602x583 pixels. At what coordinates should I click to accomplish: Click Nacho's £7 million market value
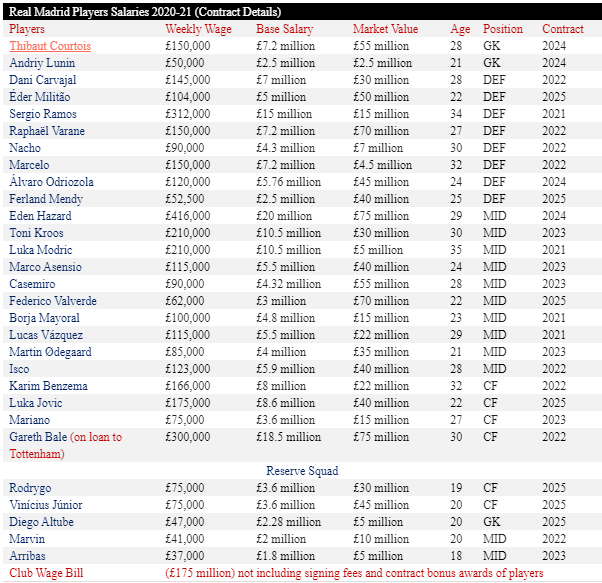378,148
